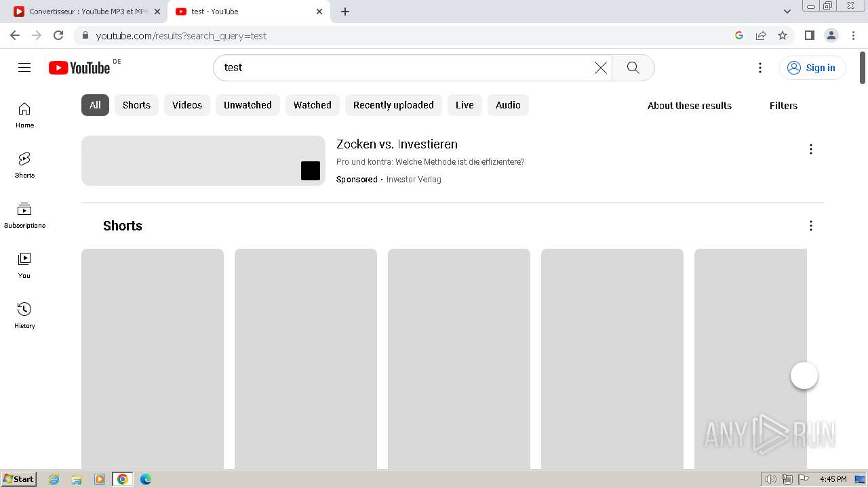Open Subscriptions in the sidebar

tap(24, 216)
